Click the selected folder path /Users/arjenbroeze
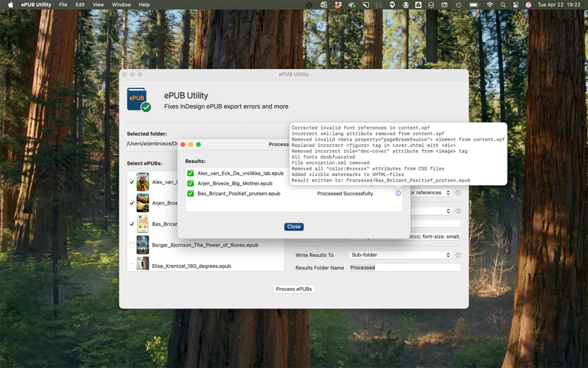This screenshot has width=588, height=368. (x=152, y=144)
